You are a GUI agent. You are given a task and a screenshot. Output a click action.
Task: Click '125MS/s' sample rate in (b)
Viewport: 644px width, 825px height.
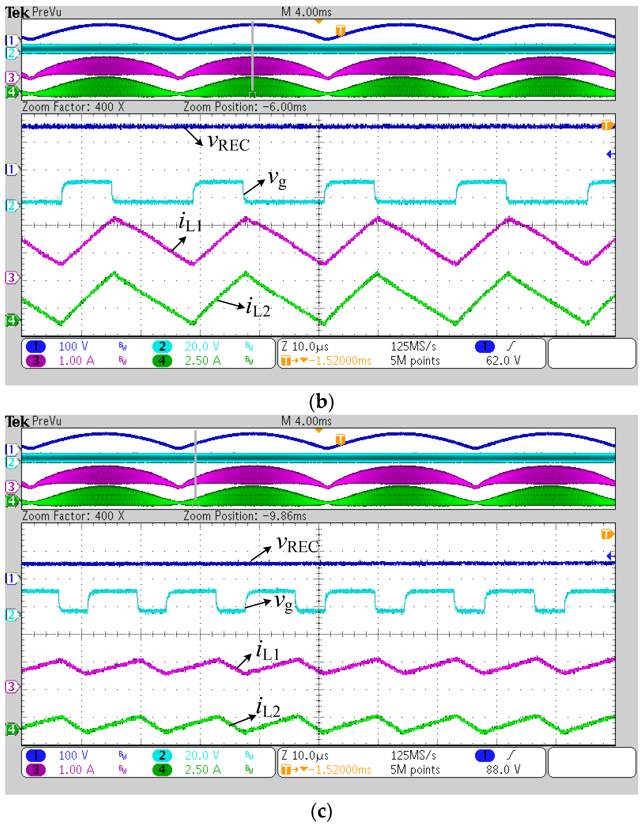413,346
